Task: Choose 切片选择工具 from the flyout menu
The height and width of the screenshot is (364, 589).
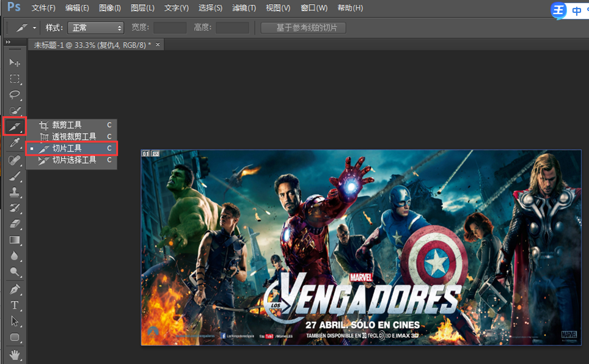Action: pyautogui.click(x=74, y=160)
